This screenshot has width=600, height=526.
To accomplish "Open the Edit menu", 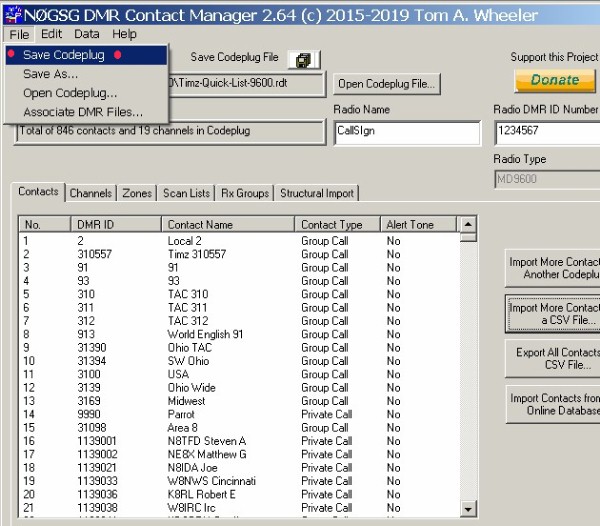I will click(x=51, y=34).
